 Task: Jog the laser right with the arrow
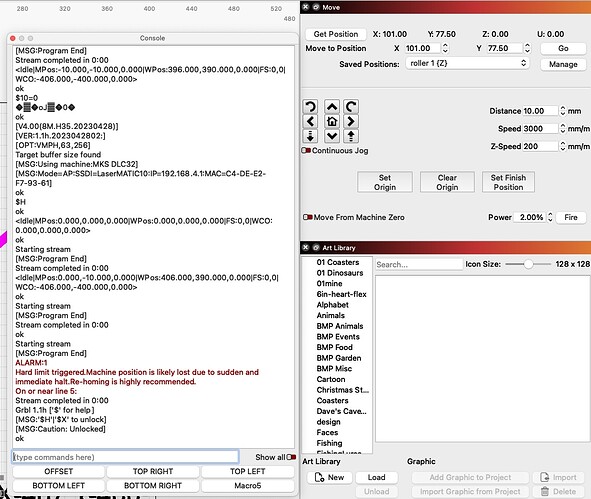click(351, 121)
